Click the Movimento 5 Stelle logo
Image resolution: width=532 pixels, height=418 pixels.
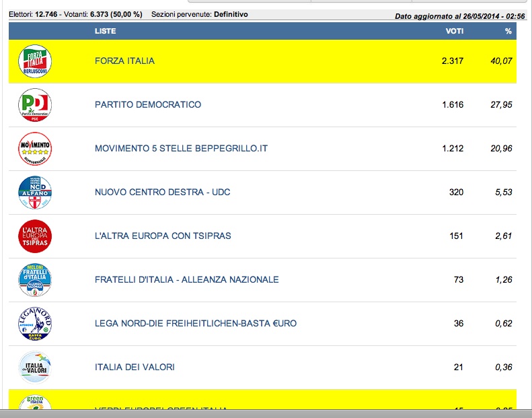35,149
